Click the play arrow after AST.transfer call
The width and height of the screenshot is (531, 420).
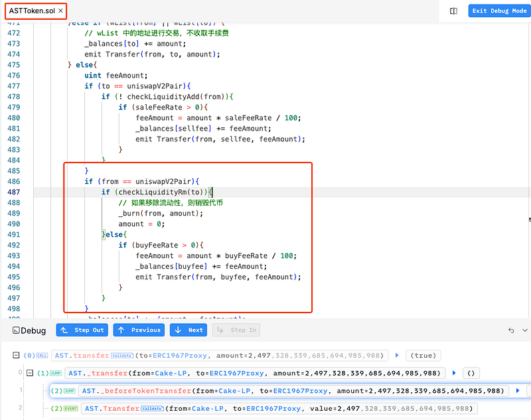pos(397,356)
